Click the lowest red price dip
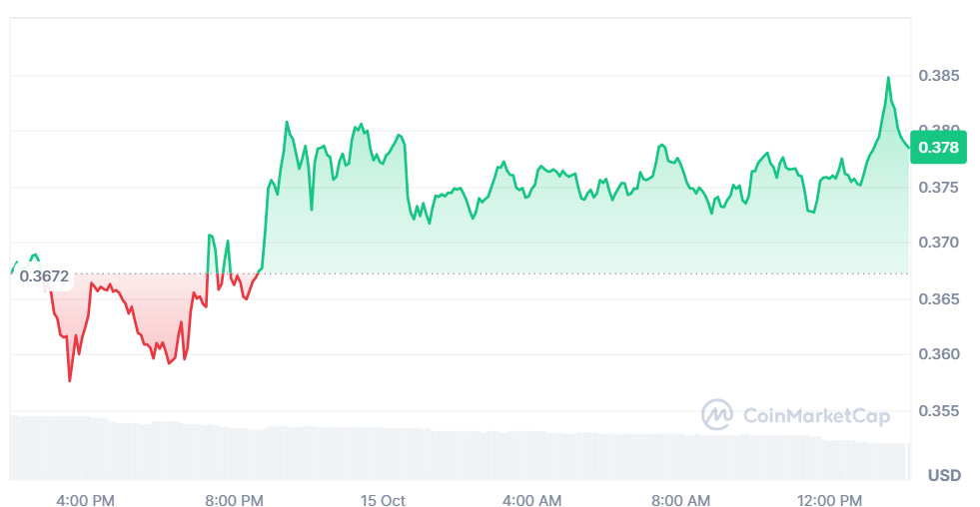 pos(70,380)
